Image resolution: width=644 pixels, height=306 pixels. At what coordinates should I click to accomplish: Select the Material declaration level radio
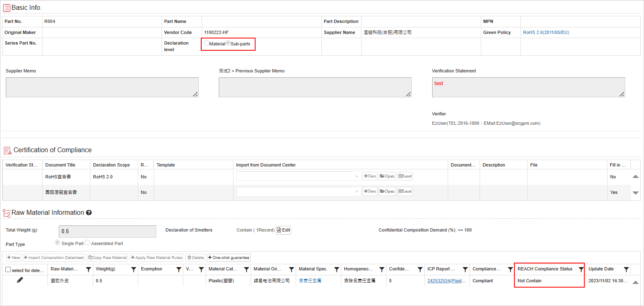click(206, 43)
